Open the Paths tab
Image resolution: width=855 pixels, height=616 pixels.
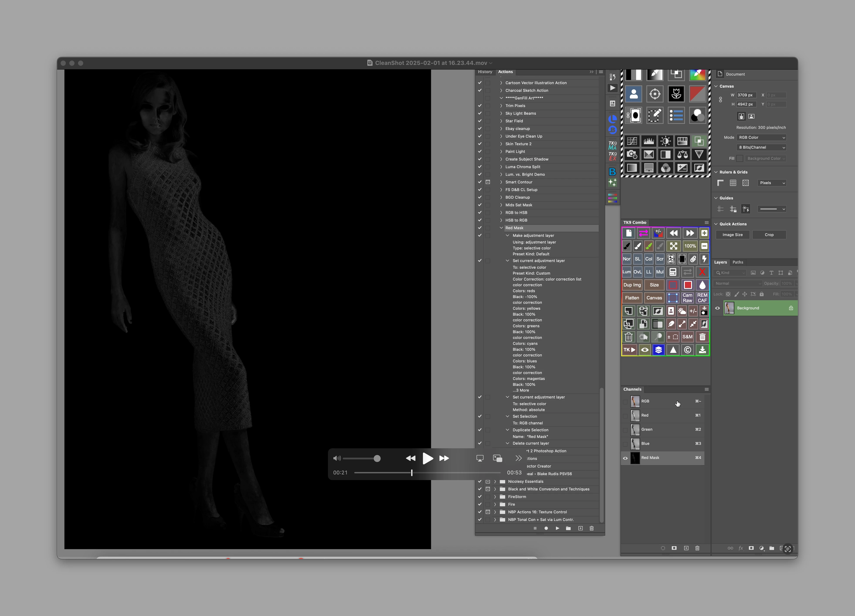(737, 262)
